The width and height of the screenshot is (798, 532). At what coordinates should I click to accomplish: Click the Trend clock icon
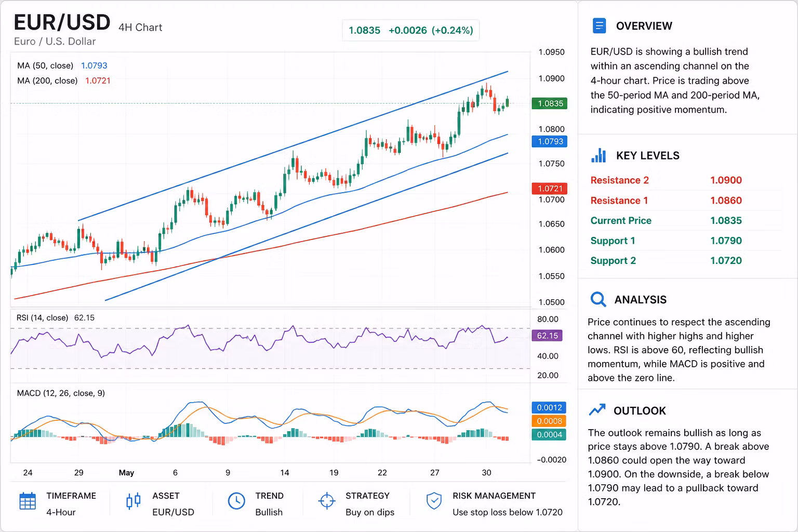coord(236,501)
